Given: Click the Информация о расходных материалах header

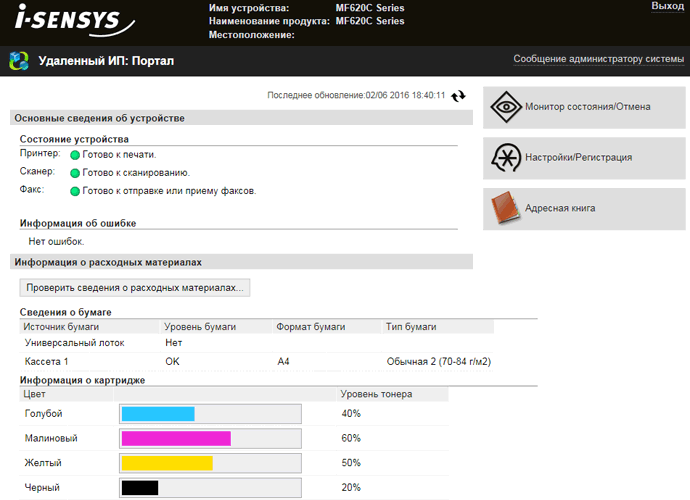Looking at the screenshot, I should [241, 262].
